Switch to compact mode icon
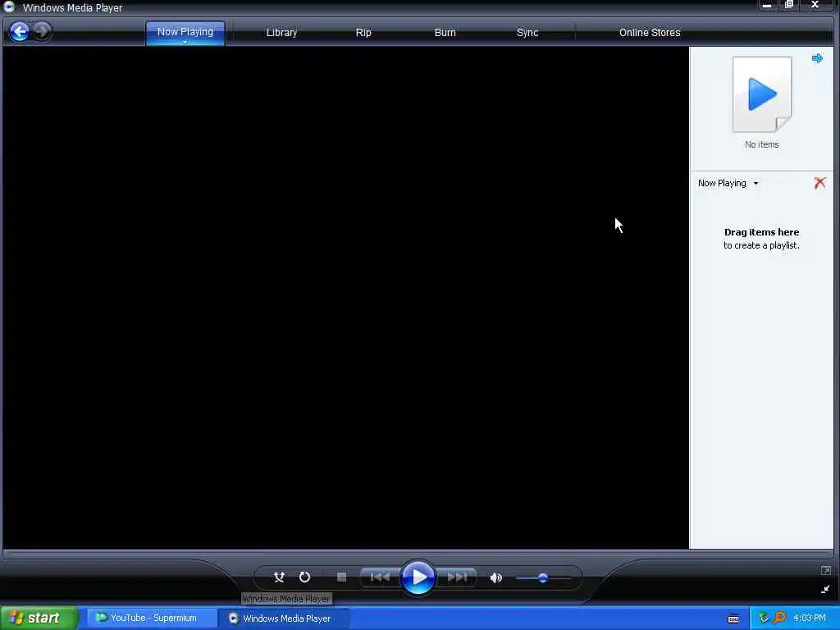The image size is (840, 630). coord(825,589)
